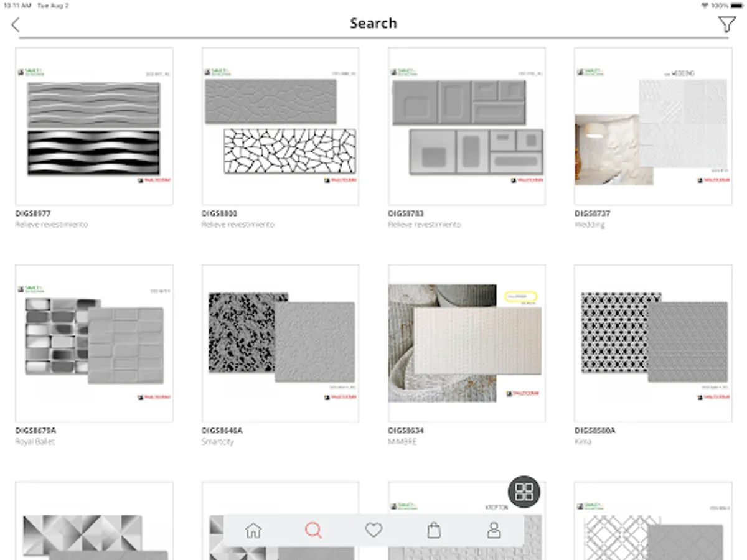Screen dimensions: 747x560
Task: Select the code label DIGS8646A
Action: pos(222,431)
